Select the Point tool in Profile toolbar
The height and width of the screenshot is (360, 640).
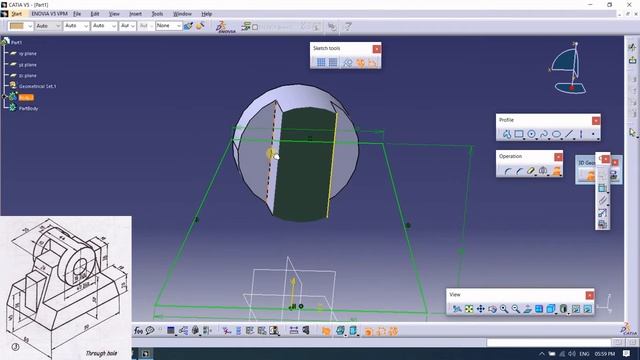click(x=593, y=134)
